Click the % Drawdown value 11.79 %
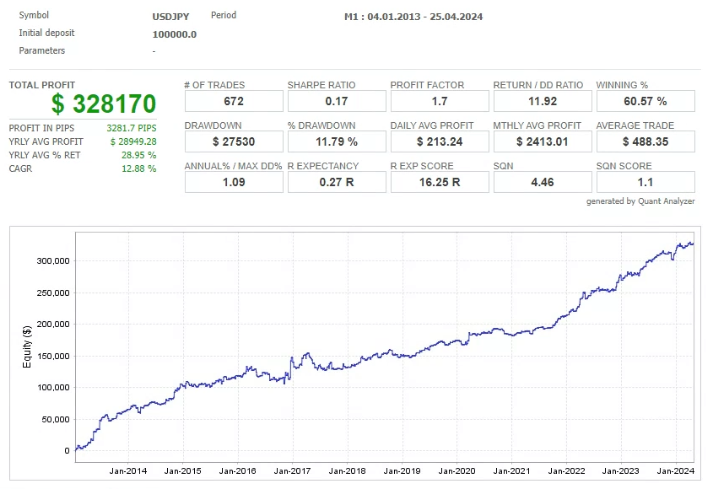The image size is (709, 489). 335,142
